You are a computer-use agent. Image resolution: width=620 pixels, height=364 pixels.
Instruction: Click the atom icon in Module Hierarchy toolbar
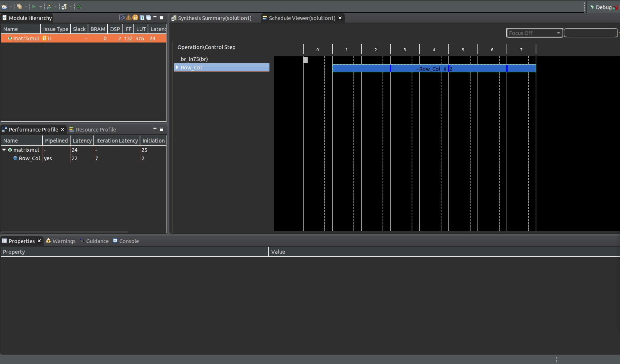[x=122, y=17]
